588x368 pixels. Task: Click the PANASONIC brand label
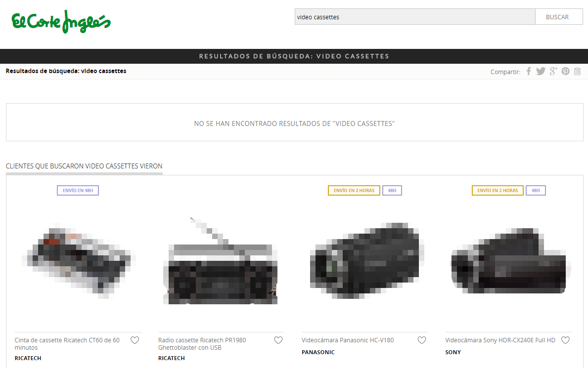pos(318,352)
